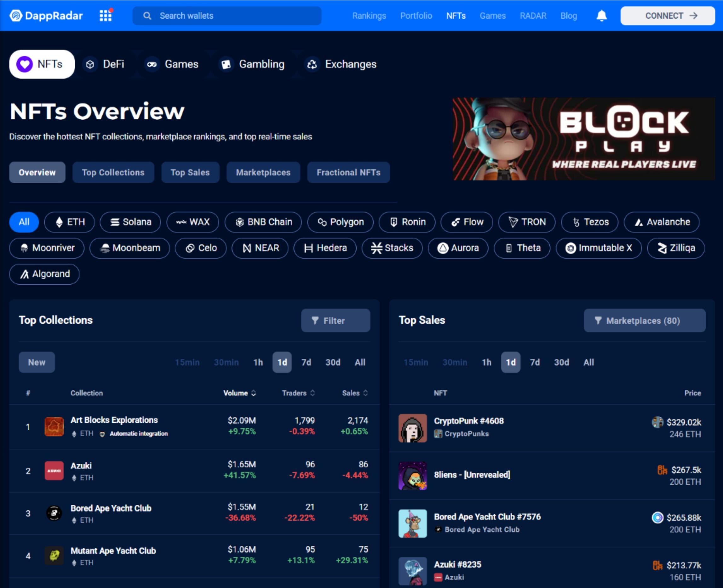Open the Marketplaces (80) filter dropdown
The height and width of the screenshot is (588, 723).
(644, 320)
